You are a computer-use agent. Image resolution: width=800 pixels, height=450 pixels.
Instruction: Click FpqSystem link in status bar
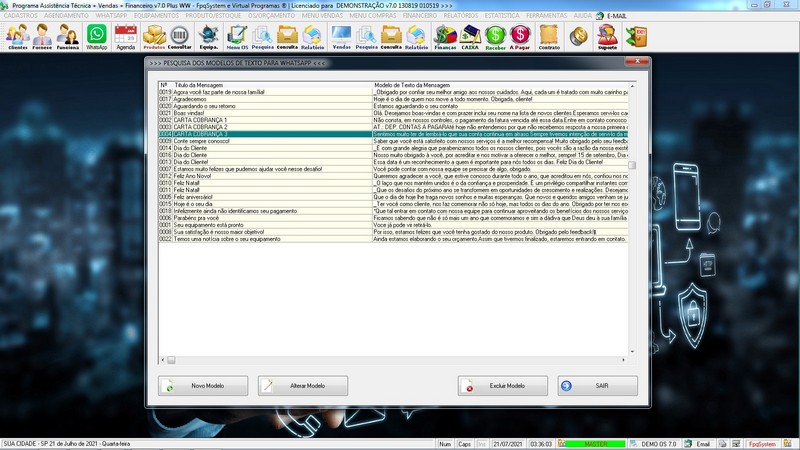pyautogui.click(x=762, y=444)
